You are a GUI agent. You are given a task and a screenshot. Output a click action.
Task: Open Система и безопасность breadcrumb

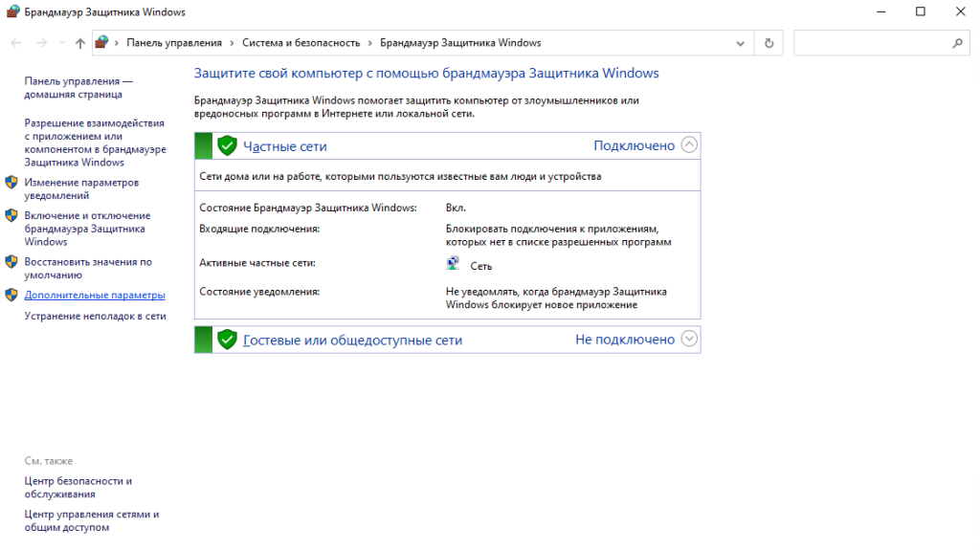[x=301, y=43]
